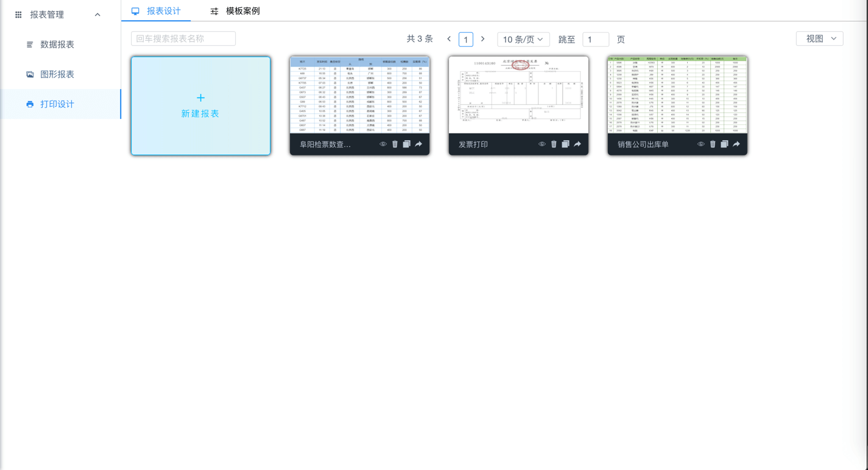This screenshot has width=868, height=470.
Task: Click the plus icon to create a report
Action: 200,98
